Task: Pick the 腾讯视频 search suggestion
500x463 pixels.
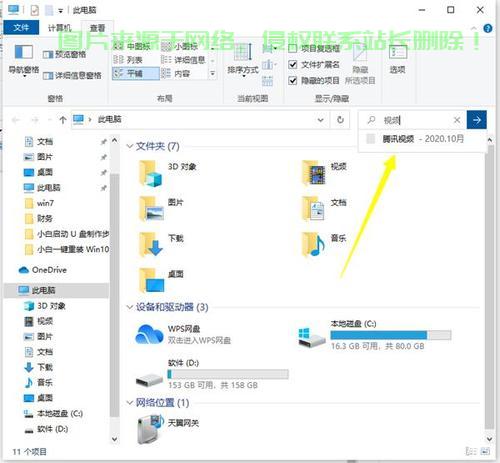Action: [421, 139]
